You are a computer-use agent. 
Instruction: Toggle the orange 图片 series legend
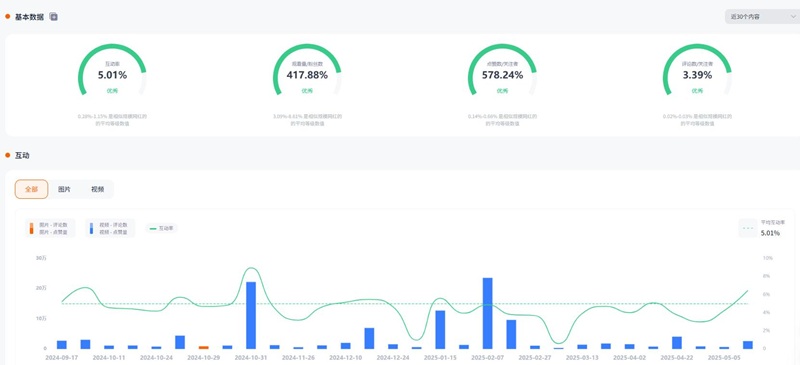pyautogui.click(x=50, y=228)
